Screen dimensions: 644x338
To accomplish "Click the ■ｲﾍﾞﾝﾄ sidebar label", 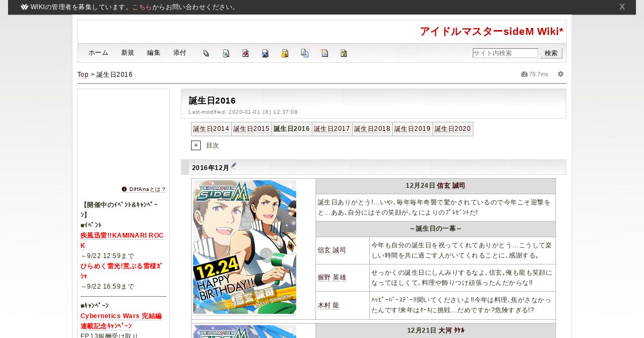I will [91, 225].
